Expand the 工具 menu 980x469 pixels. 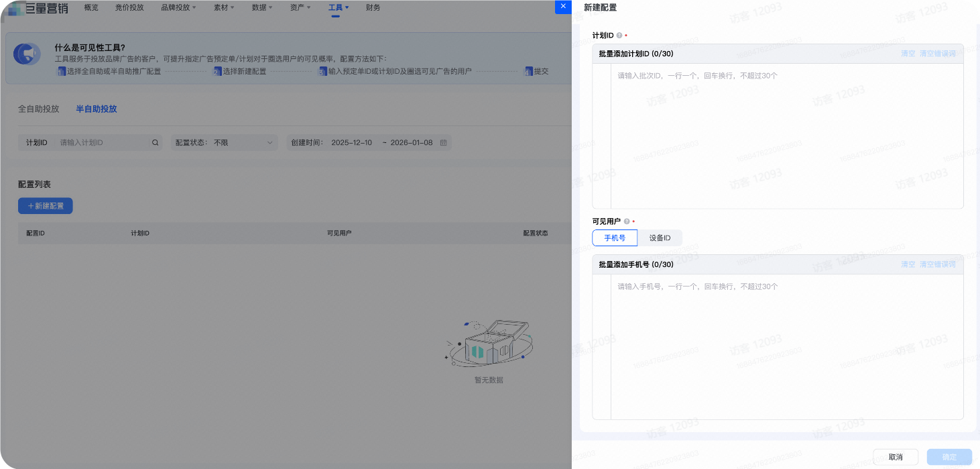(339, 8)
